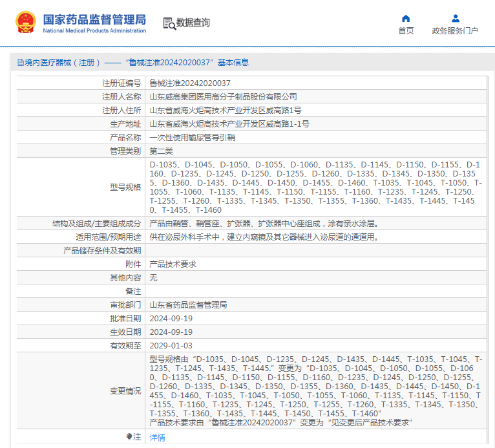Image resolution: width=495 pixels, height=448 pixels.
Task: Click the document icon in the breadcrumb
Action: tap(20, 63)
